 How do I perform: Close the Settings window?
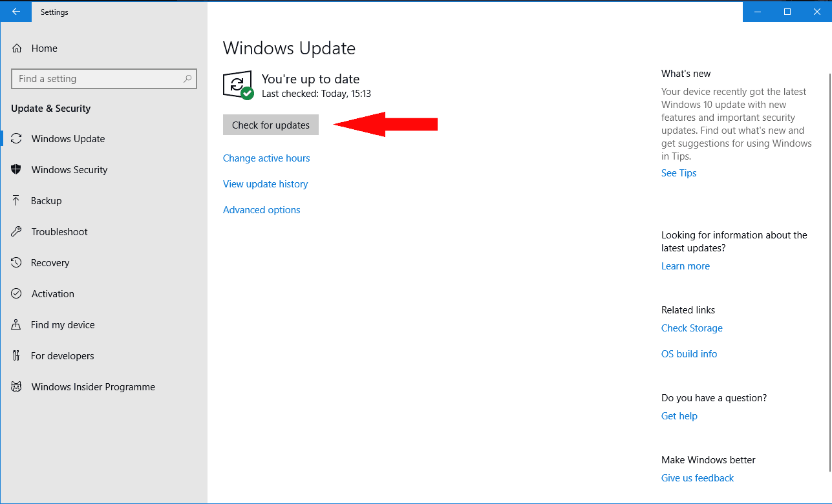(x=816, y=12)
